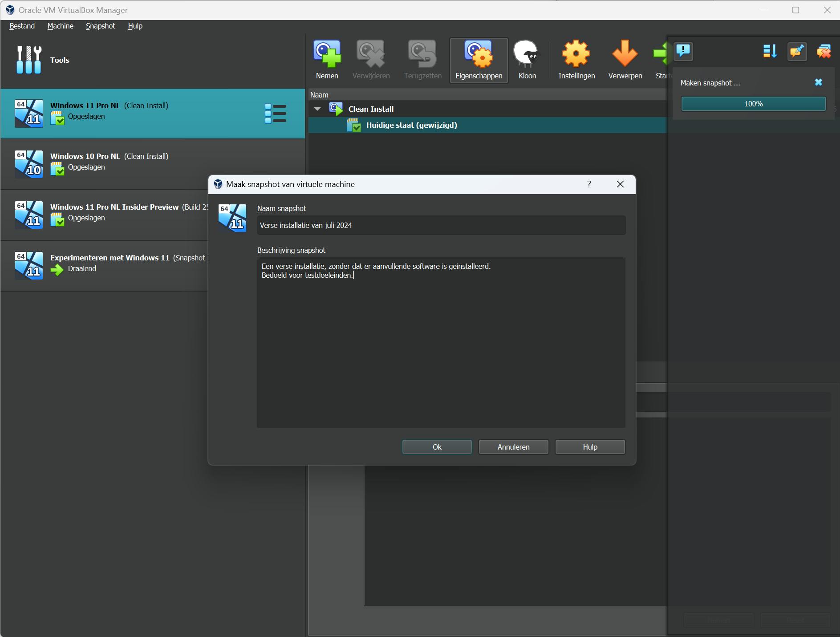Click the Naam snapshot input field
The width and height of the screenshot is (840, 637).
click(x=441, y=225)
